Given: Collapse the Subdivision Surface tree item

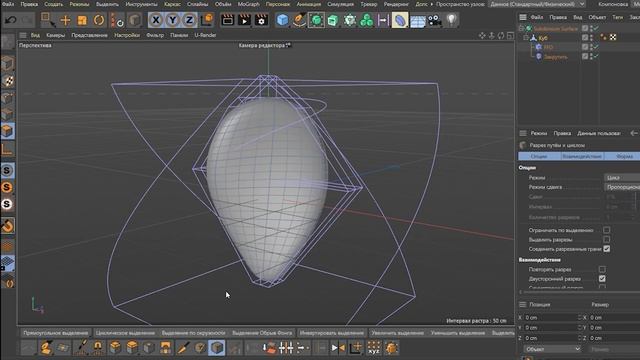Looking at the screenshot, I should click(521, 28).
